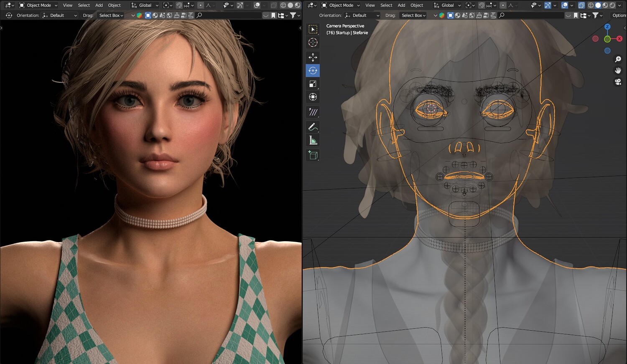Toggle proportional editing in left viewport
Viewport: 627px width, 364px height.
pyautogui.click(x=200, y=5)
